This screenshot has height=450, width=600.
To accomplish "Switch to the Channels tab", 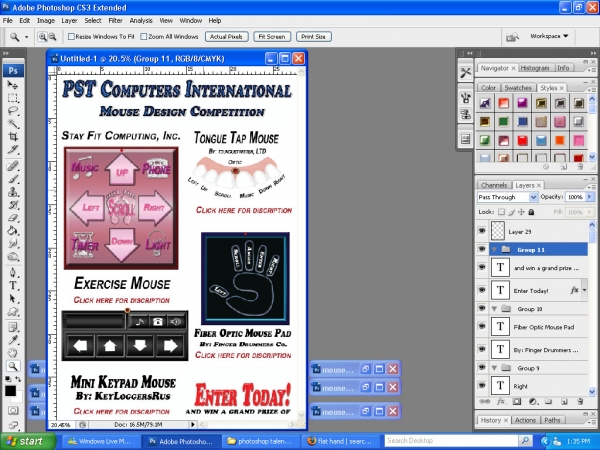I will click(494, 185).
